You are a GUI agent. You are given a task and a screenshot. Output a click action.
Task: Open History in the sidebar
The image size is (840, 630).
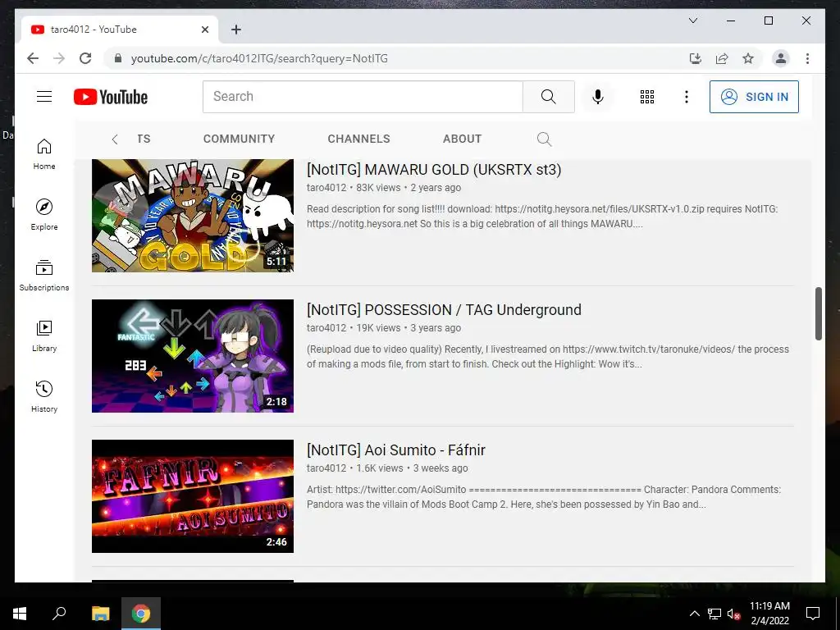(44, 396)
